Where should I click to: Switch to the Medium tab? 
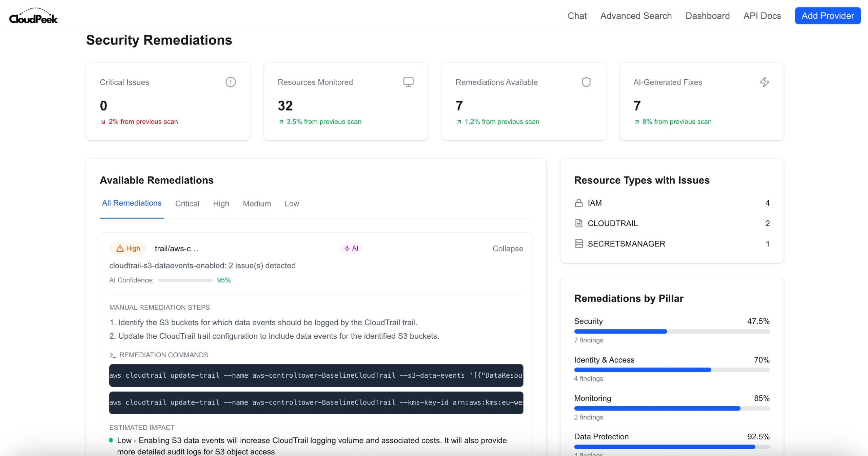pyautogui.click(x=257, y=203)
